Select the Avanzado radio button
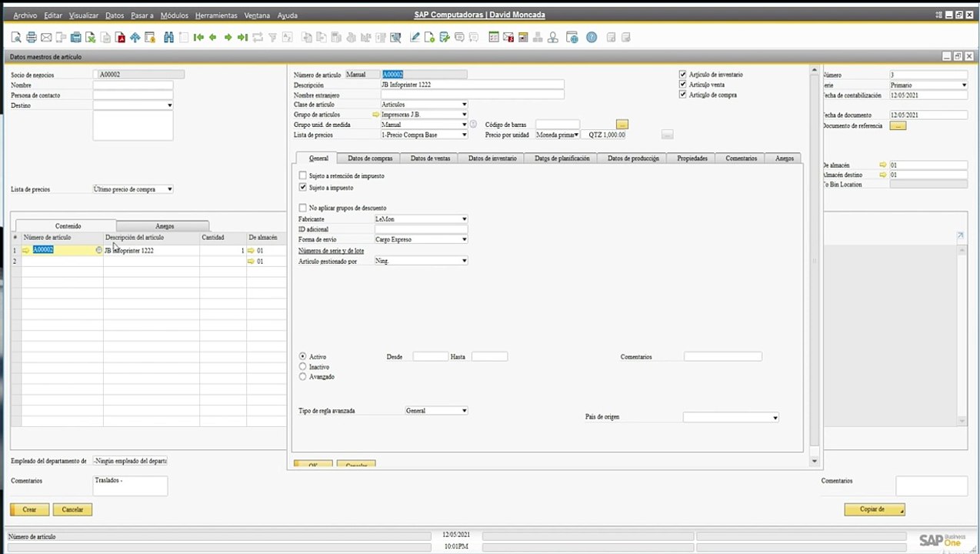980x554 pixels. pos(302,377)
